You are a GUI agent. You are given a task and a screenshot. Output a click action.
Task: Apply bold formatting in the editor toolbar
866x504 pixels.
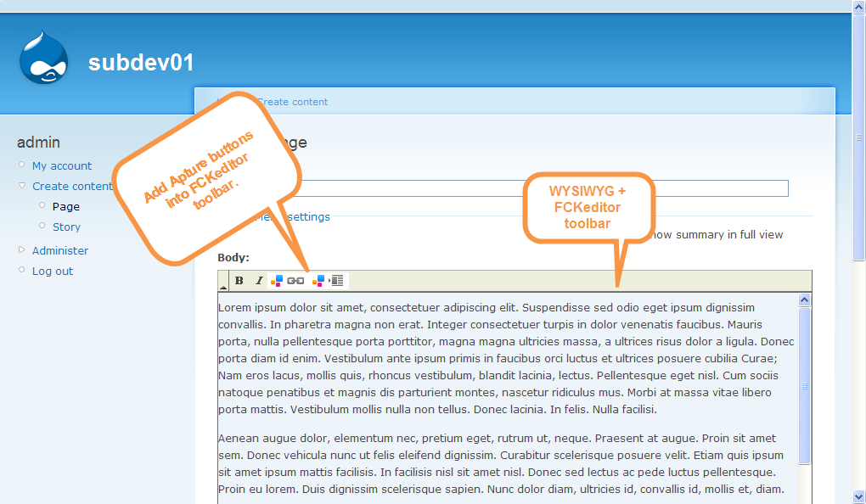239,280
